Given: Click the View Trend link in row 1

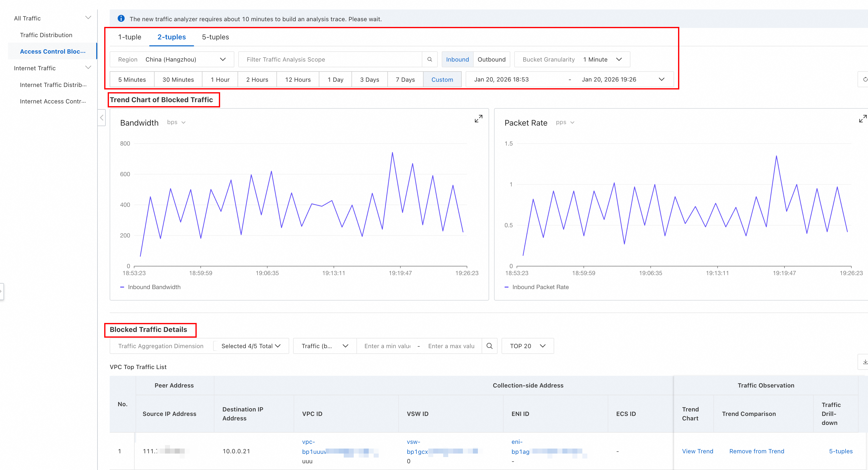Looking at the screenshot, I should coord(697,451).
